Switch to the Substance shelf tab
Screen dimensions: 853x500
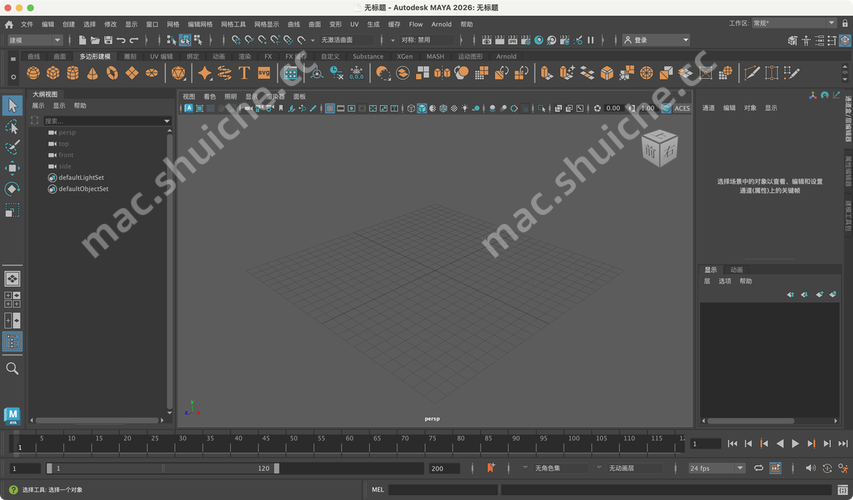(x=368, y=57)
